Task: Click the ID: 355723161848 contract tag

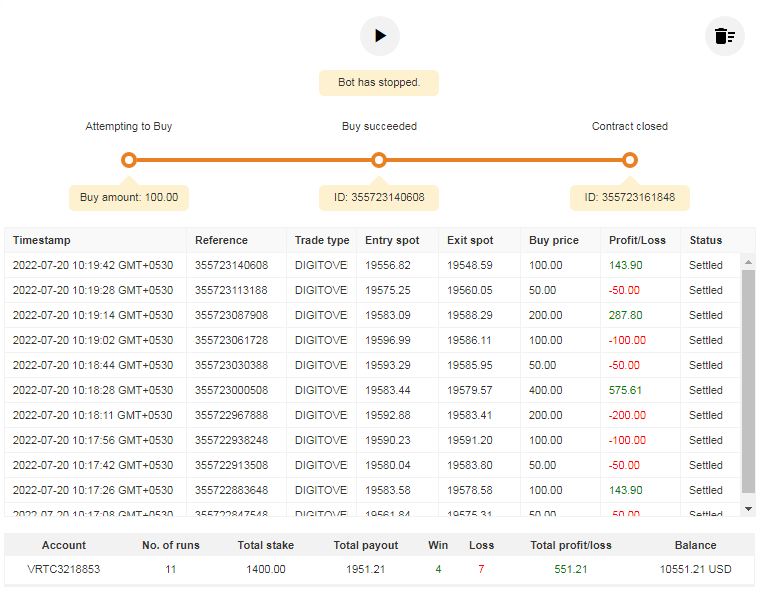Action: click(x=629, y=197)
